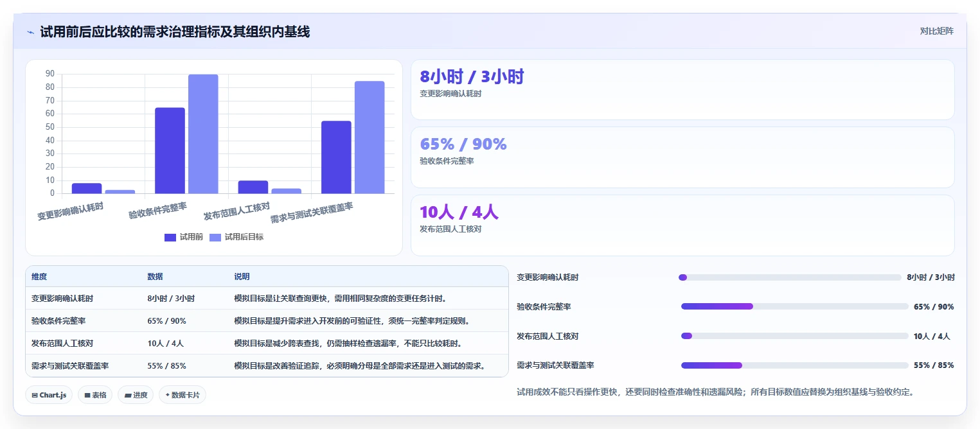
Task: Toggle the 试用前 legend swatch
Action: [x=170, y=237]
